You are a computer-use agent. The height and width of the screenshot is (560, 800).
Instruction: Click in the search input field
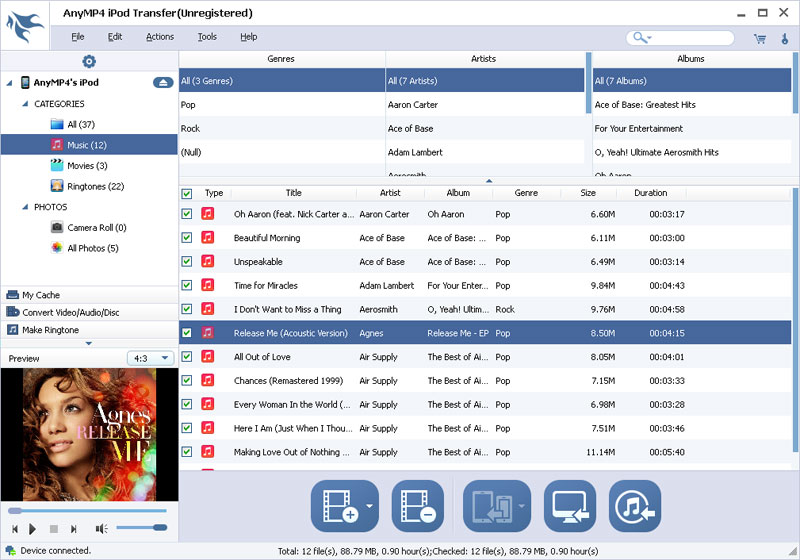pyautogui.click(x=692, y=38)
